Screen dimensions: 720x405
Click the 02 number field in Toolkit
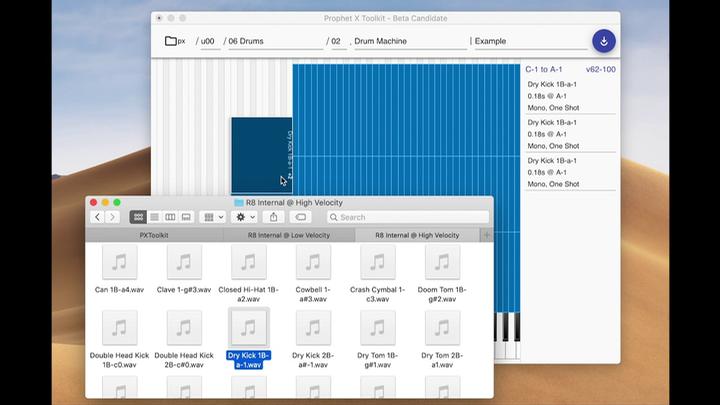(338, 41)
